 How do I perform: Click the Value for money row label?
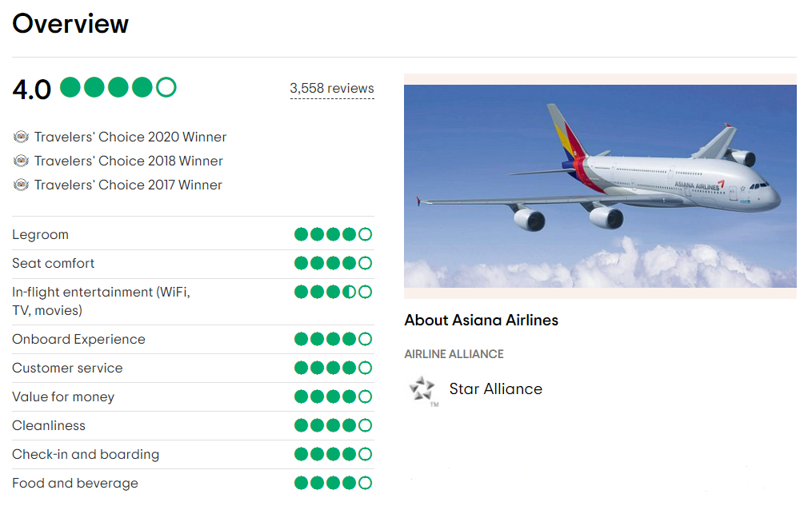(x=63, y=397)
